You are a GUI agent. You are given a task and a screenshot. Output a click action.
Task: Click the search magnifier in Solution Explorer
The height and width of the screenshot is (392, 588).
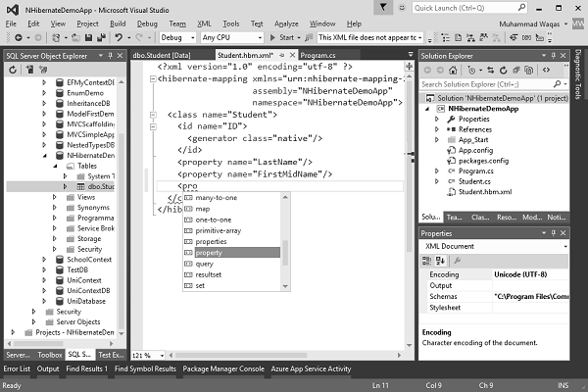tap(558, 84)
